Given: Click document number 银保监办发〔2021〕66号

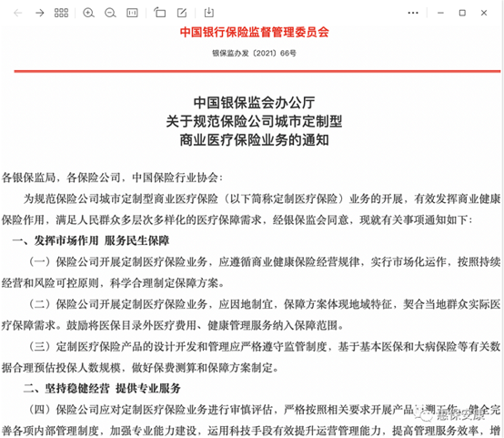Looking at the screenshot, I should (254, 53).
